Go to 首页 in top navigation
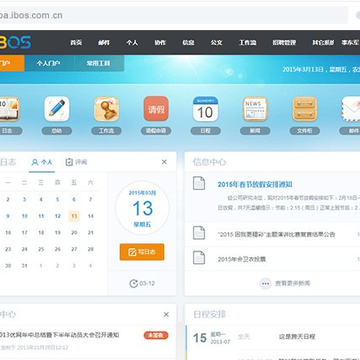 pos(76,43)
